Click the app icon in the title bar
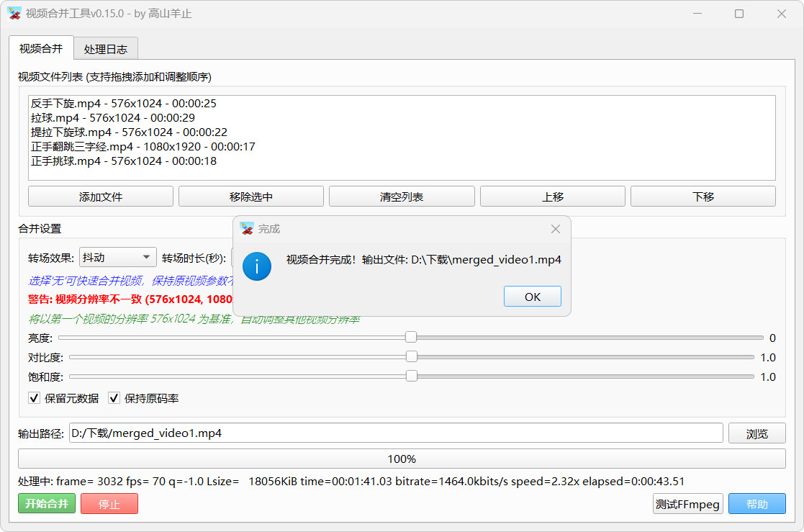 pyautogui.click(x=14, y=14)
